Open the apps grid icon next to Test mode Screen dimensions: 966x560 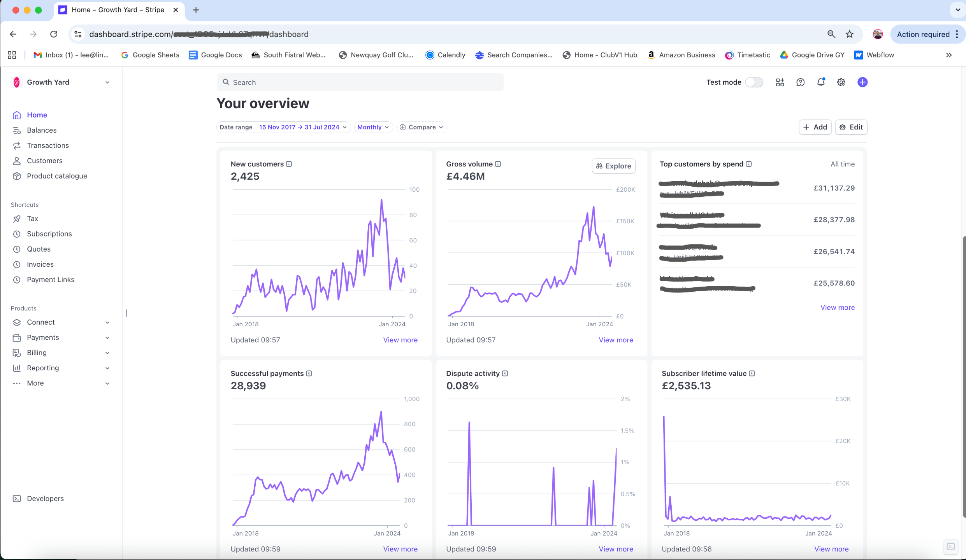[780, 82]
